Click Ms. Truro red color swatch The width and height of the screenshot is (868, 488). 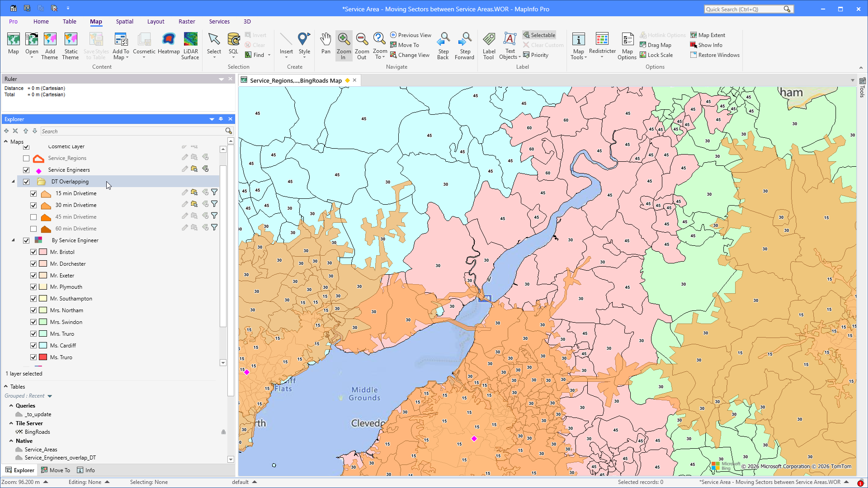coord(43,357)
